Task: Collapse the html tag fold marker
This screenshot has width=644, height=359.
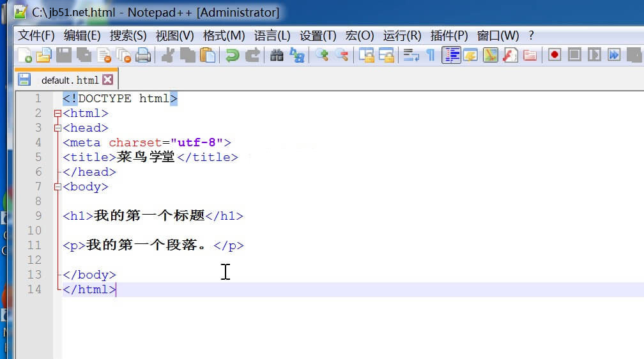Action: tap(58, 114)
